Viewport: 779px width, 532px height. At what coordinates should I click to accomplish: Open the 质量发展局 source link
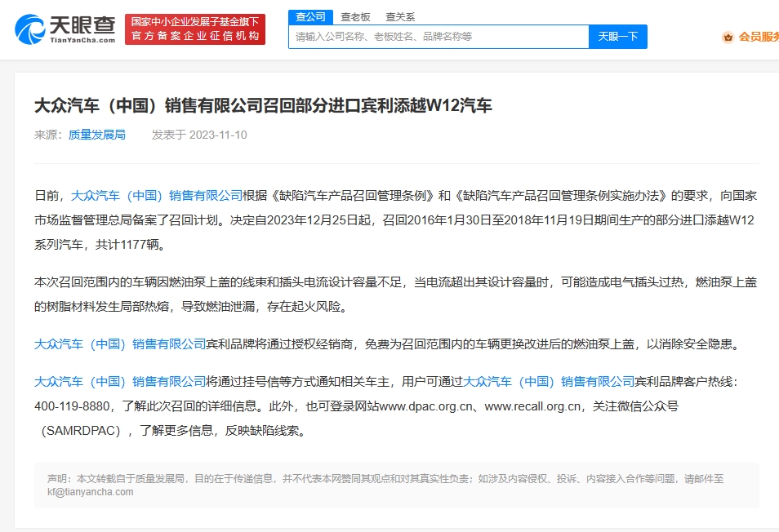click(97, 135)
